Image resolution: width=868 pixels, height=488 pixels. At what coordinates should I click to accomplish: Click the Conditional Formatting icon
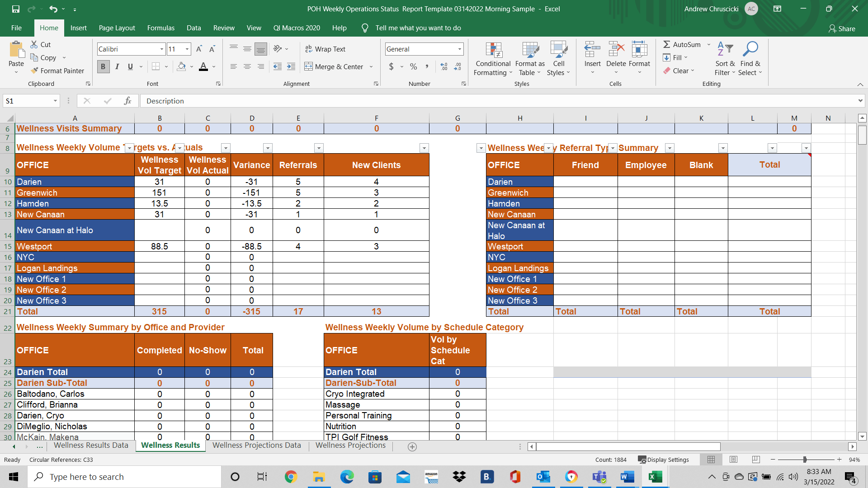click(x=493, y=51)
